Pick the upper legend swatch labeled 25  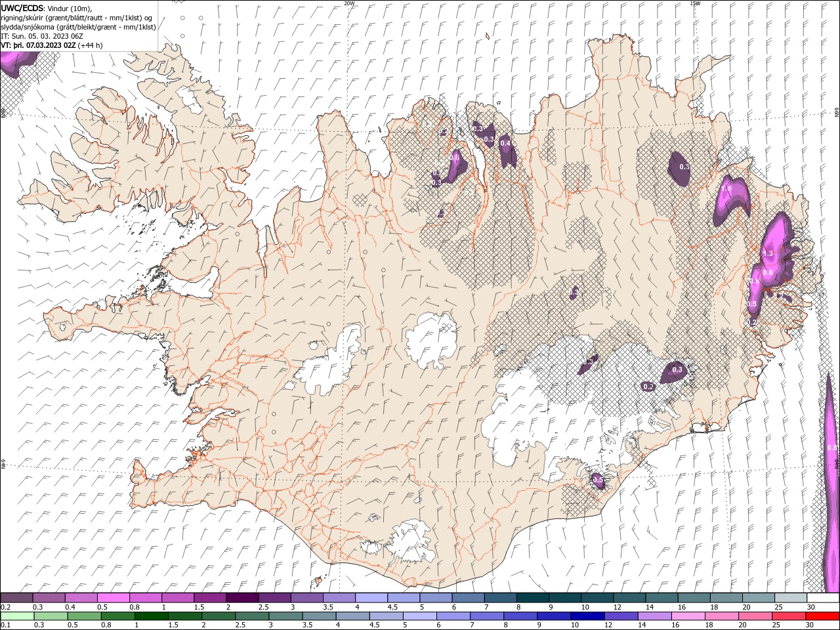click(791, 598)
